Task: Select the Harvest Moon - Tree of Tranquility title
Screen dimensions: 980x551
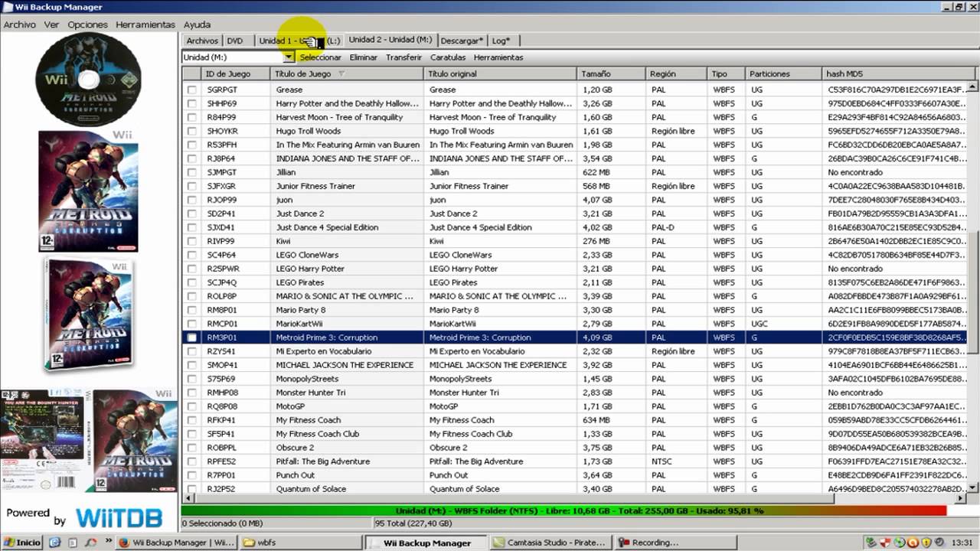Action: 339,117
